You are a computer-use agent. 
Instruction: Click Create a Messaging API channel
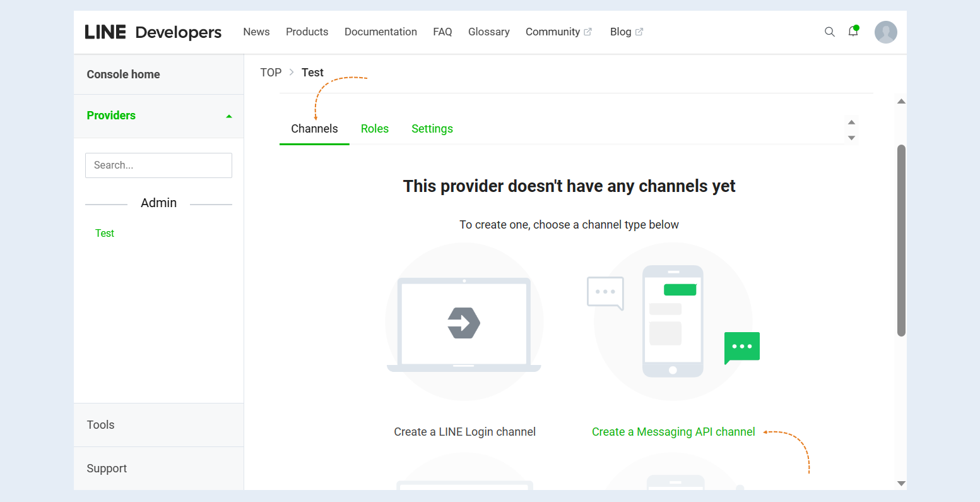pos(673,432)
